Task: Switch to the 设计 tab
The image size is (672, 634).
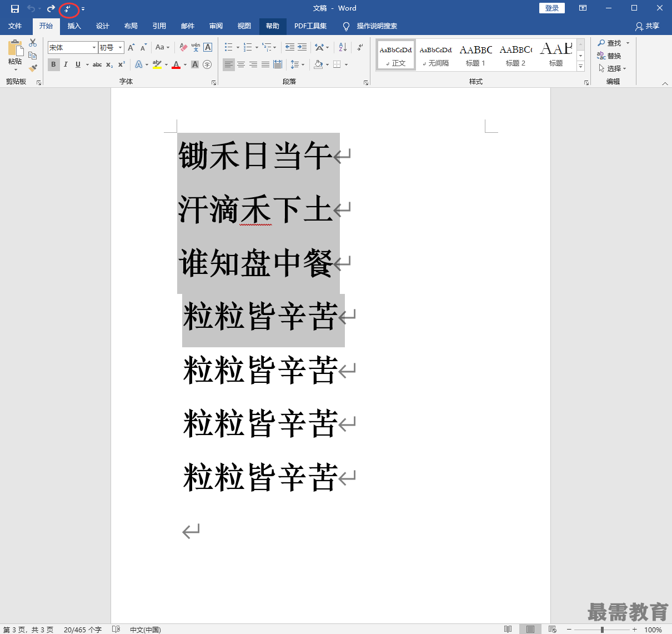Action: 102,26
